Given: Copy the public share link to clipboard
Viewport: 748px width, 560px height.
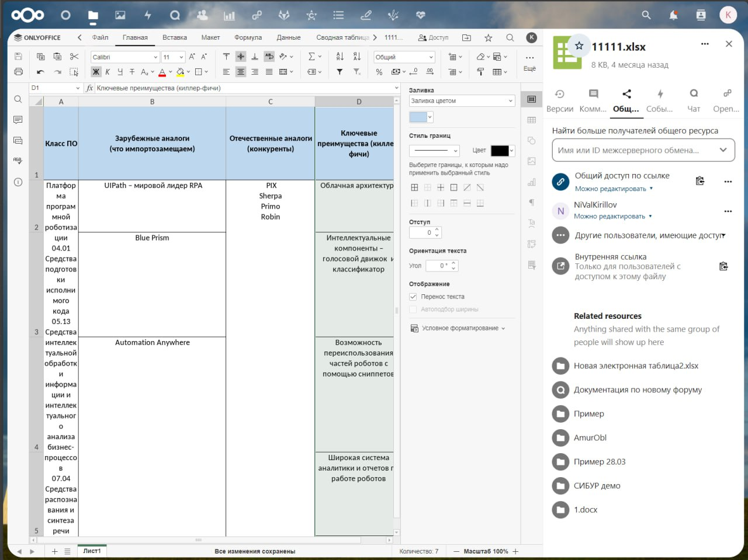Looking at the screenshot, I should [700, 181].
